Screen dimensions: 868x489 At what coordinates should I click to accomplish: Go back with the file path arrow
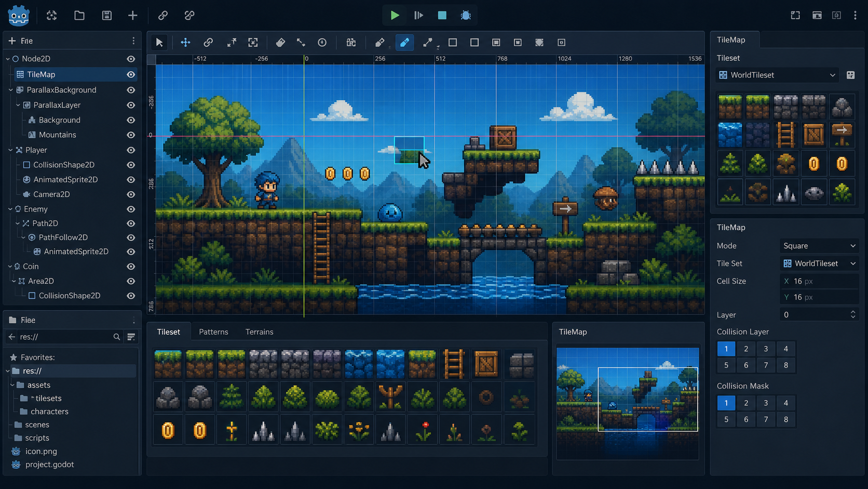tap(11, 337)
